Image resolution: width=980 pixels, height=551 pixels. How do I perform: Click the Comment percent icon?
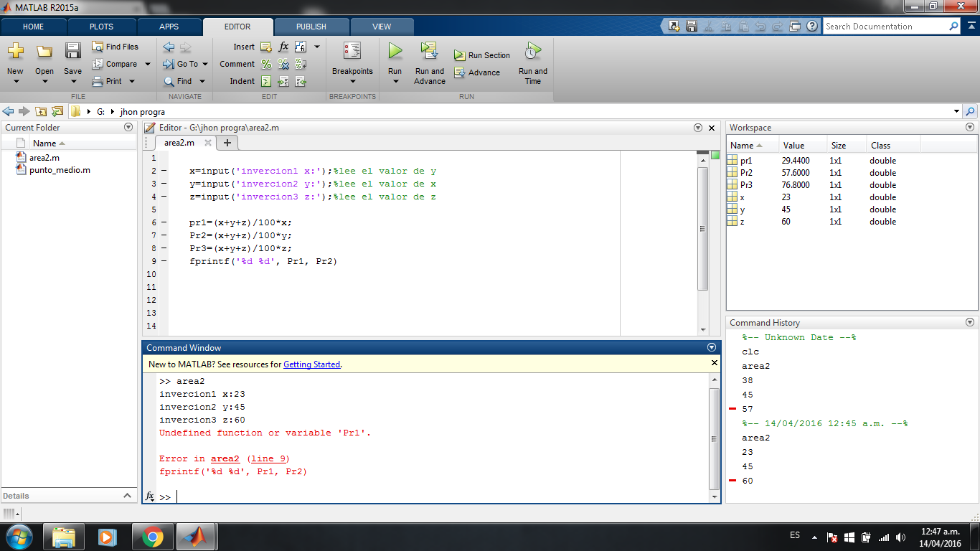266,64
